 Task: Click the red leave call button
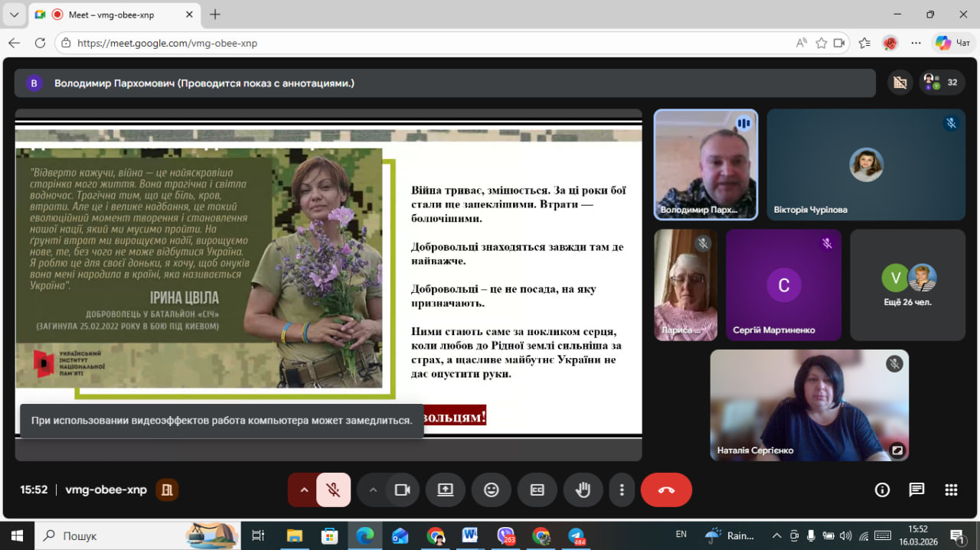point(665,490)
